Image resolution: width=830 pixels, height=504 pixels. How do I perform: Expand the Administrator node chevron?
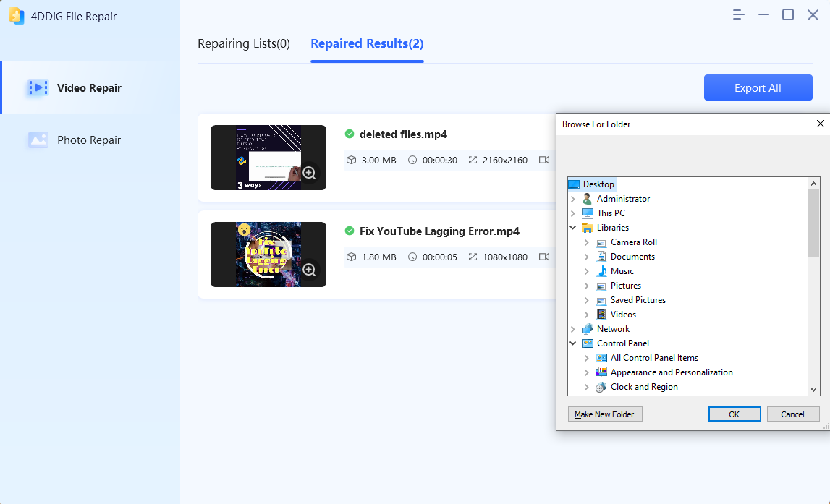(572, 199)
